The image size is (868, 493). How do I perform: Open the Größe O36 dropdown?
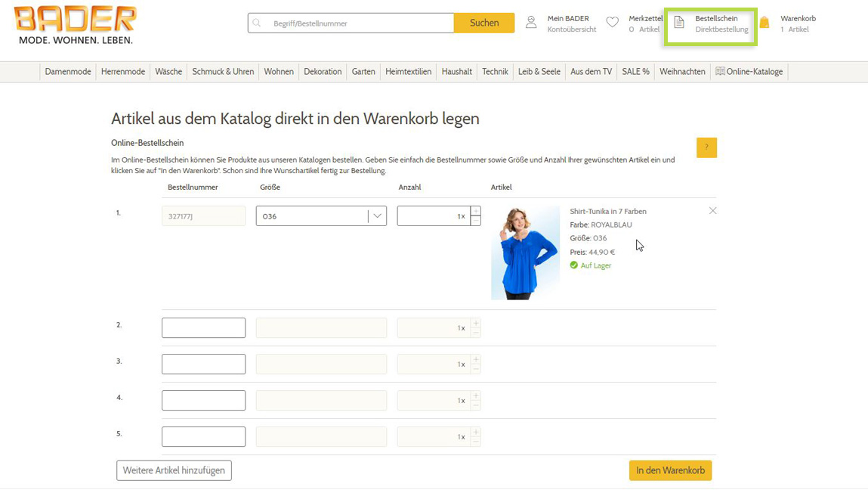click(377, 216)
